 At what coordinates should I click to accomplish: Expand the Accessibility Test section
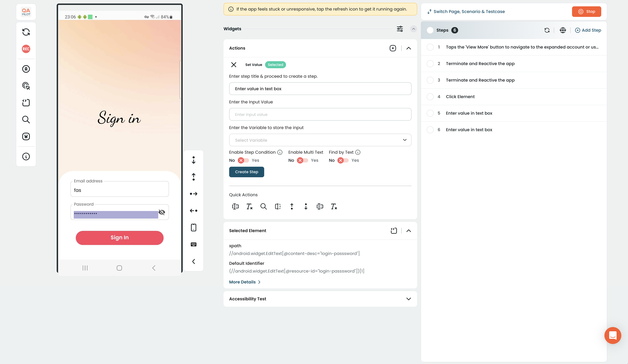409,299
